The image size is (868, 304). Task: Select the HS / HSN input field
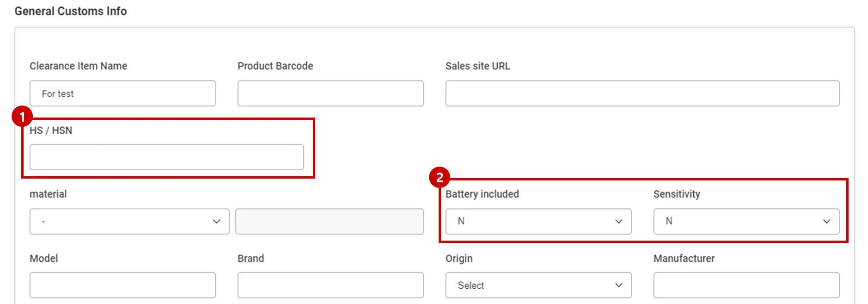[166, 157]
